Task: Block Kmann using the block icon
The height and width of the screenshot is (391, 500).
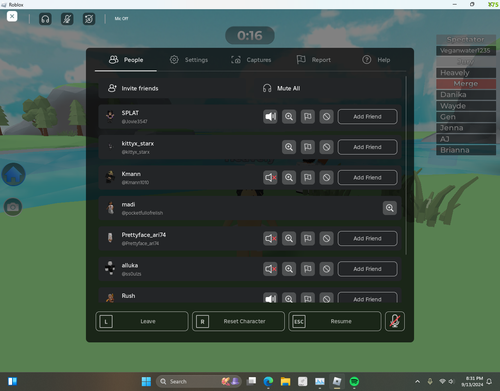Action: 326,178
